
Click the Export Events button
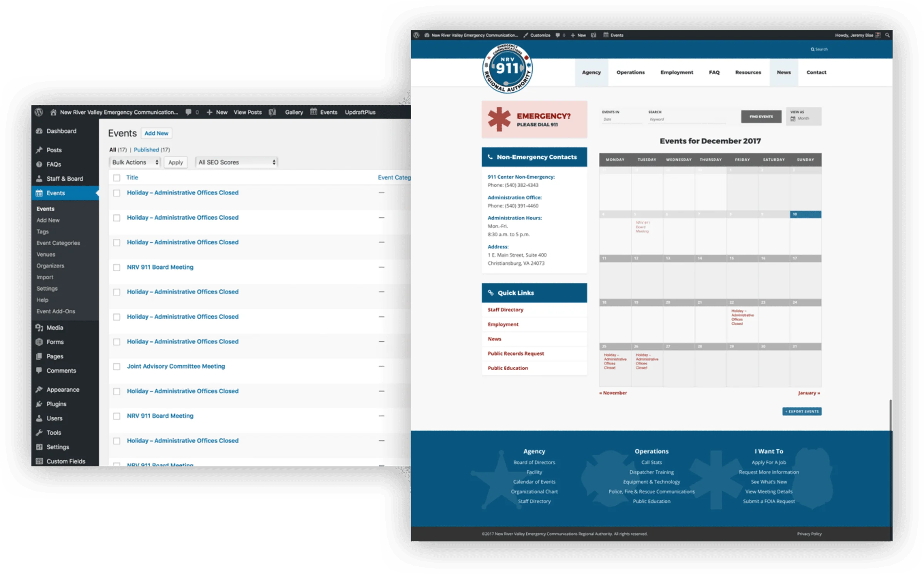802,411
